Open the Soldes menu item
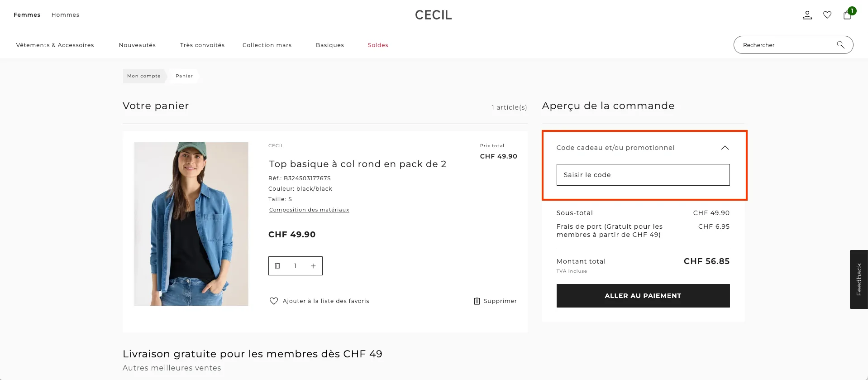Image resolution: width=868 pixels, height=380 pixels. (377, 45)
